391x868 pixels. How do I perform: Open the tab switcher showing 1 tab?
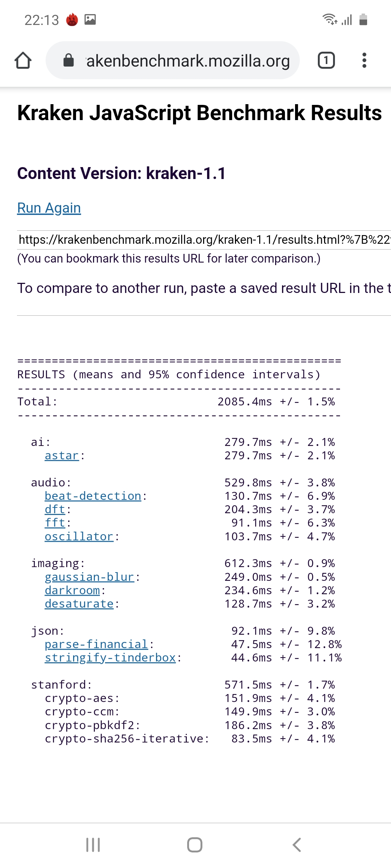(x=326, y=60)
